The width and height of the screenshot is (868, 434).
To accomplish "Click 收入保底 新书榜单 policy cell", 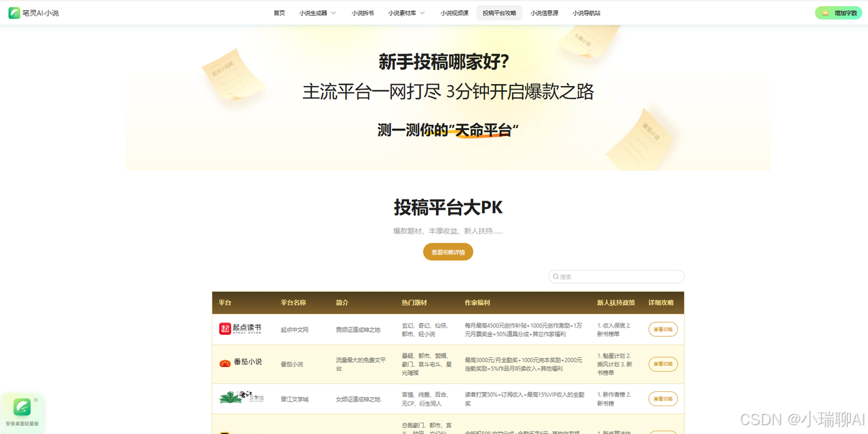I will click(x=614, y=330).
